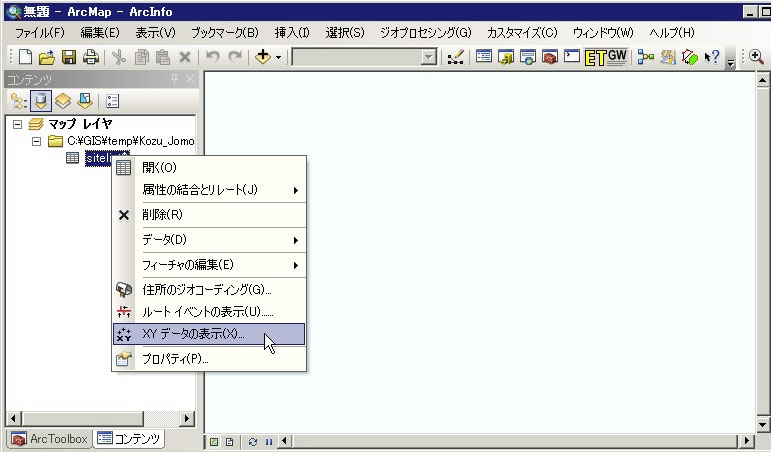The width and height of the screenshot is (771, 452).
Task: List contents by drawing order
Action: coord(19,101)
